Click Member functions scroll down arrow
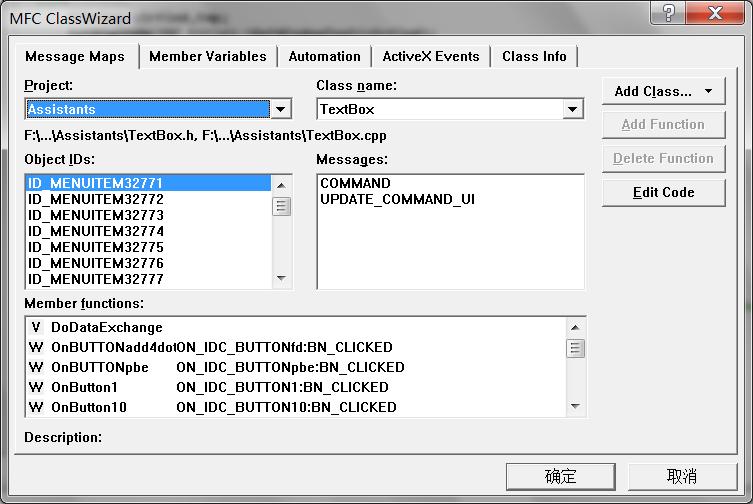The width and height of the screenshot is (753, 504). (575, 406)
